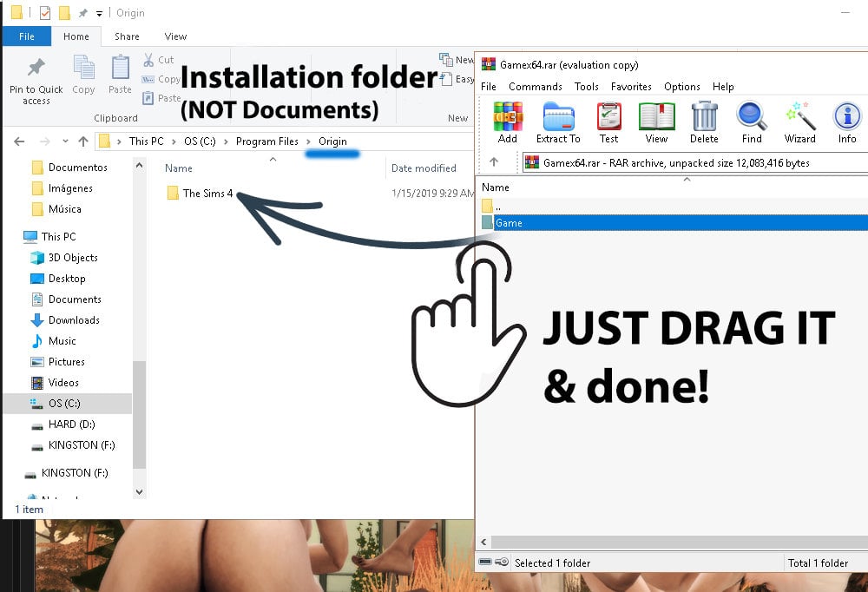Open the File tab in Explorer

tap(27, 36)
